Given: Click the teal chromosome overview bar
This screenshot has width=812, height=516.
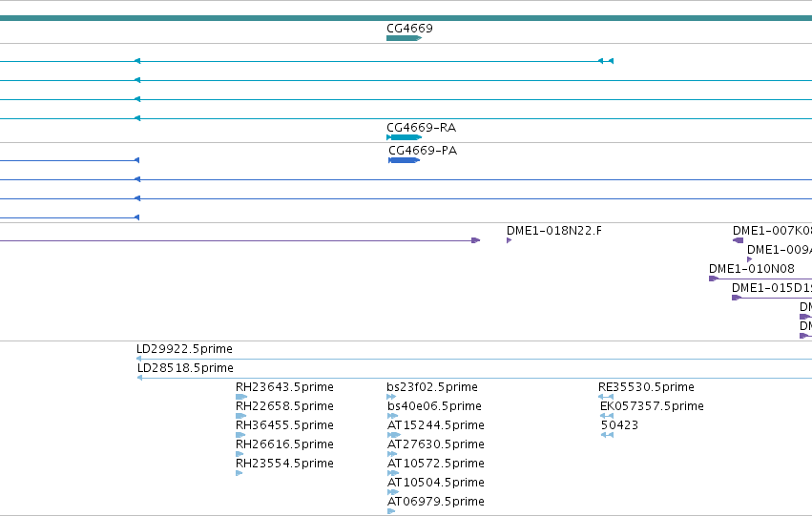Looking at the screenshot, I should coord(406,18).
